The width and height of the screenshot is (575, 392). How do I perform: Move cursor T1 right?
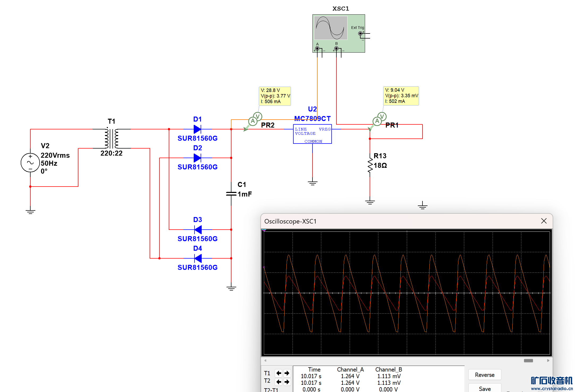287,373
